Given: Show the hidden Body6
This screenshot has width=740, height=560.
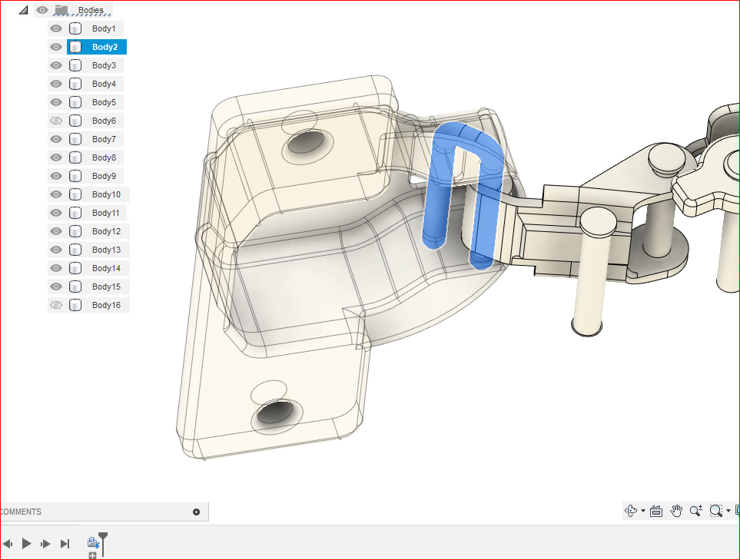Looking at the screenshot, I should coord(55,121).
